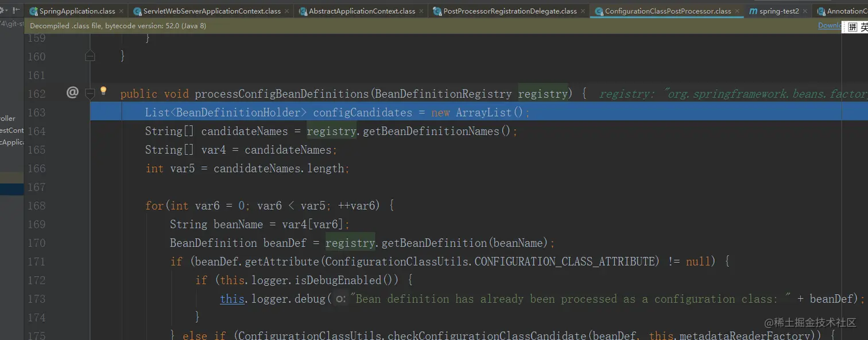Click the @ gutter icon on line 162
Screen dimensions: 868x340
click(72, 92)
